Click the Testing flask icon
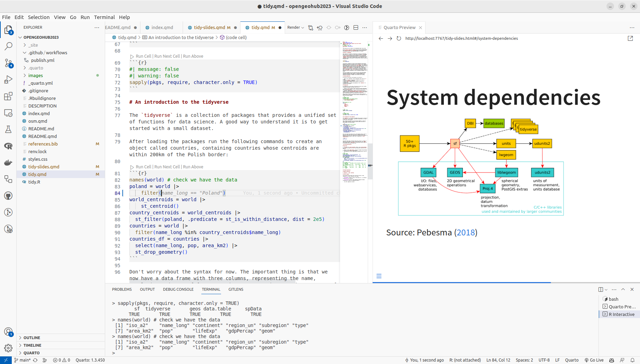 pos(8,129)
